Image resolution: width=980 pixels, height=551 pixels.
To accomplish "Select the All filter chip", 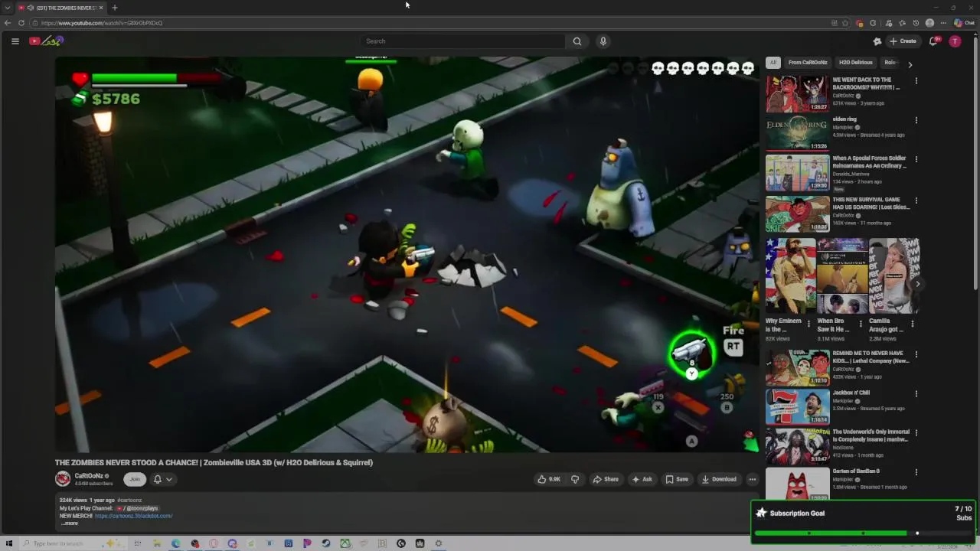I will [773, 63].
